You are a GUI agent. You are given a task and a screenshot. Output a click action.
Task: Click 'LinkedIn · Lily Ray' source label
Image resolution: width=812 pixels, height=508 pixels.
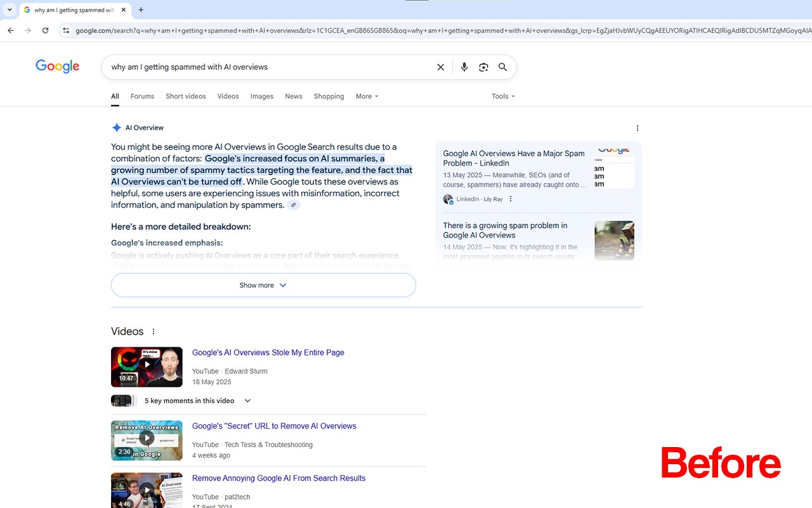point(480,199)
